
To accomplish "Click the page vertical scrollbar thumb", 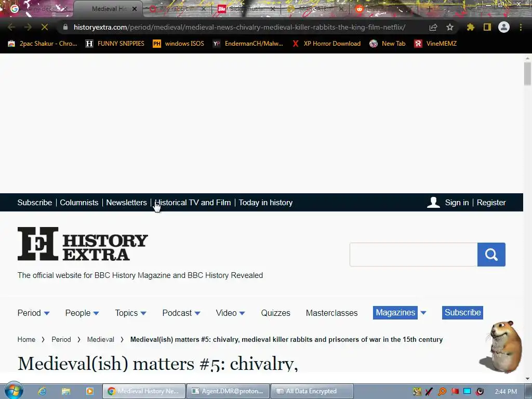I will pyautogui.click(x=527, y=74).
